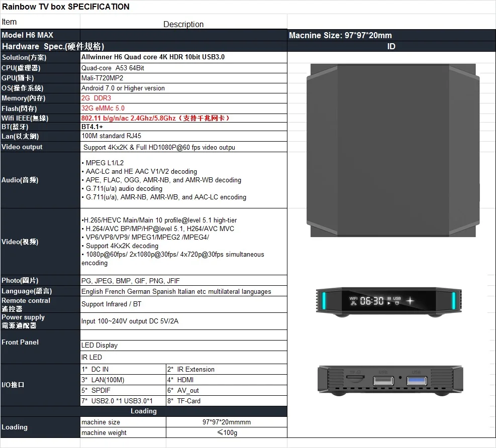Click 'Input 100~240V output DC 5V/2A' cell
496x448 pixels.
pos(184,321)
